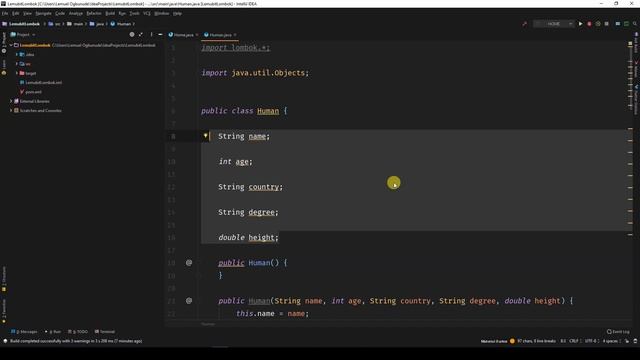Open Project Structure icon in toolbar
This screenshot has width=640, height=360.
point(618,24)
